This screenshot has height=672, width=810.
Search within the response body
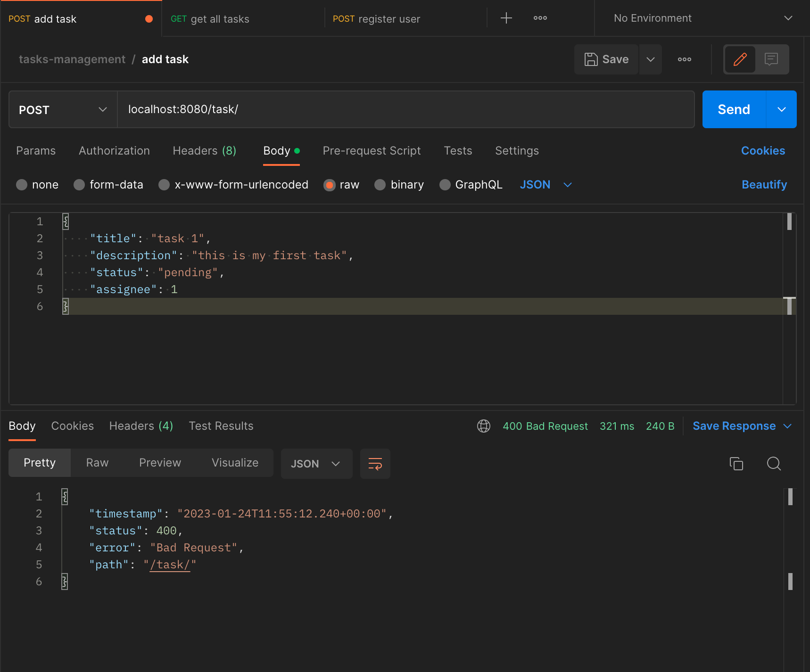(x=774, y=464)
